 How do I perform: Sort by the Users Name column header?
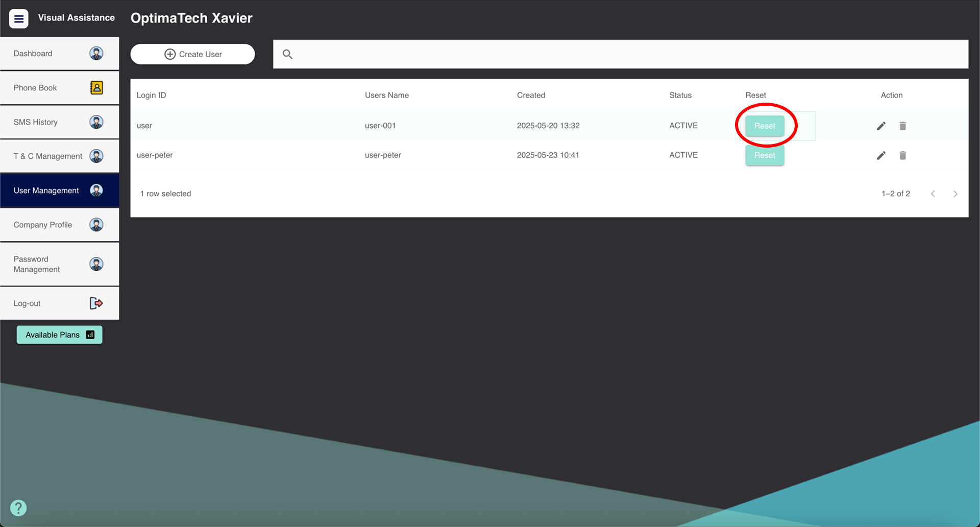coord(387,95)
